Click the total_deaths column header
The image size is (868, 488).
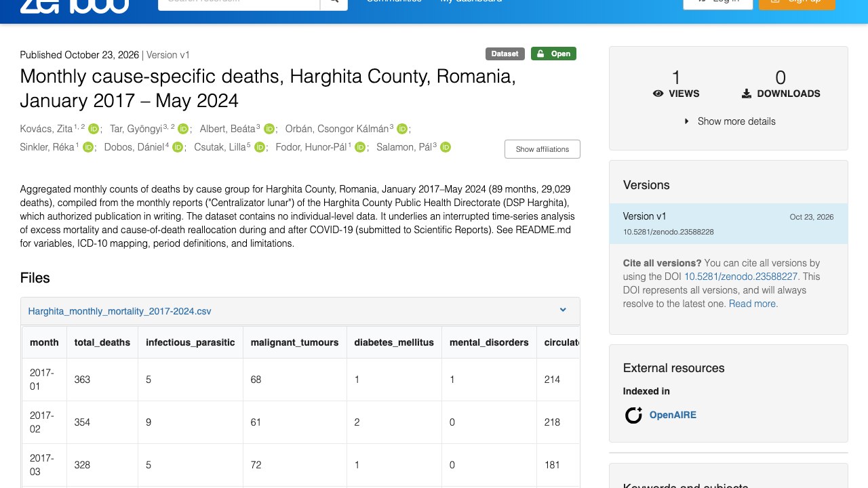coord(102,342)
